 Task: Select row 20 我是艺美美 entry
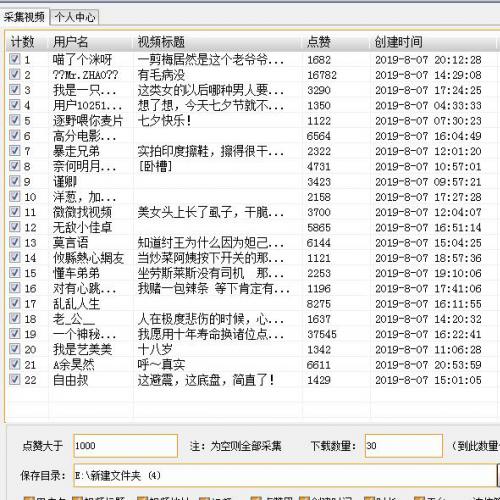(x=252, y=349)
